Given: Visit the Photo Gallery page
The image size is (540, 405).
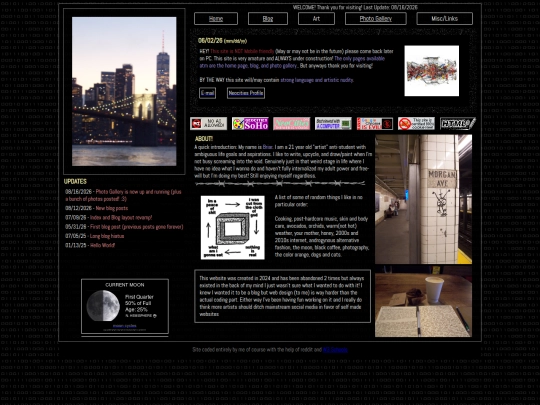Looking at the screenshot, I should click(x=376, y=19).
